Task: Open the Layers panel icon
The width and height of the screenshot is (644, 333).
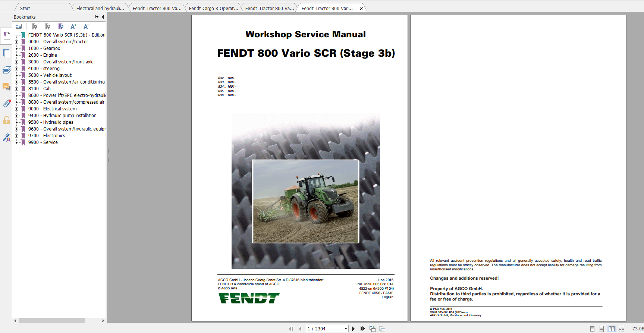Action: pyautogui.click(x=6, y=70)
